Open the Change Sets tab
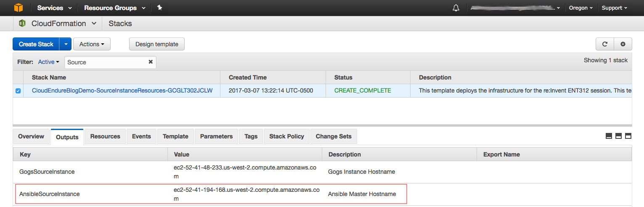This screenshot has height=207, width=644. tap(334, 136)
